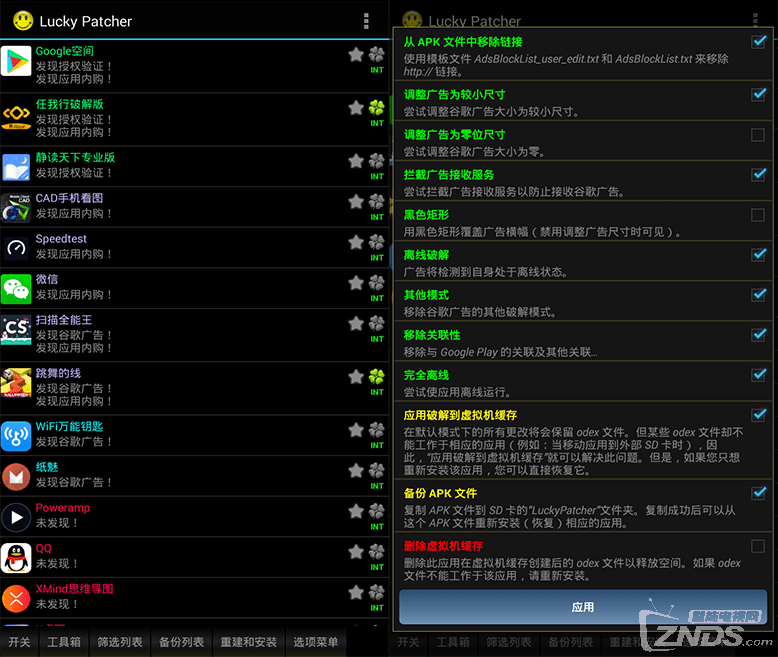Click the clover icon for CAD手机看图
Screen dimensions: 778x657
coord(377,201)
